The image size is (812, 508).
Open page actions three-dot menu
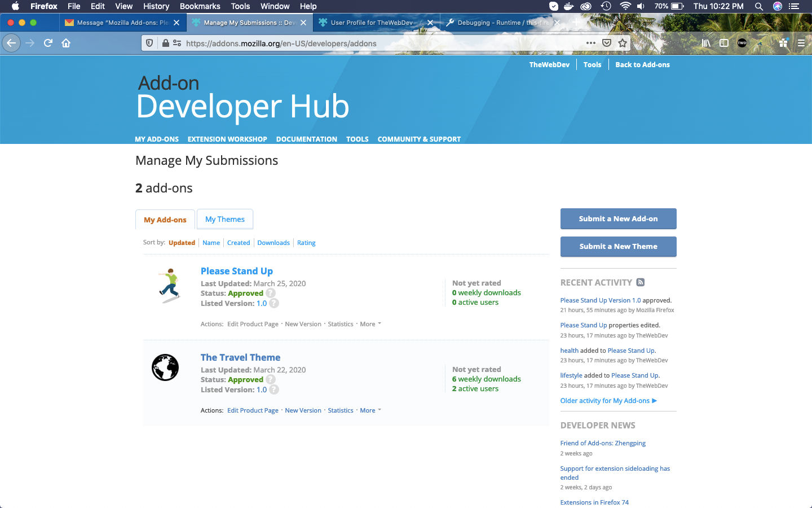(590, 43)
